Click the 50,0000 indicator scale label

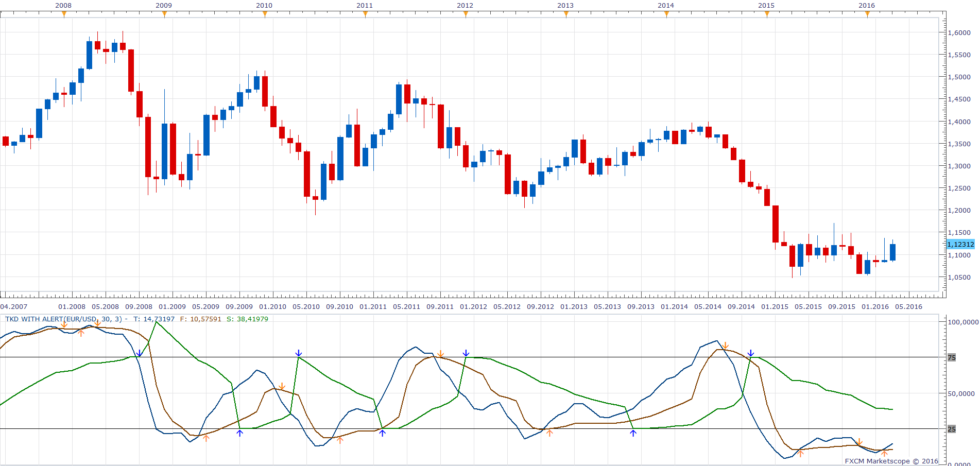961,393
